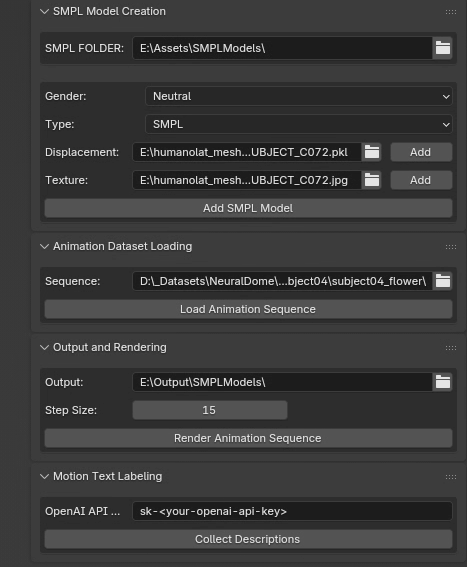
Task: Click the 'Displacement:' label
Action: coord(82,152)
